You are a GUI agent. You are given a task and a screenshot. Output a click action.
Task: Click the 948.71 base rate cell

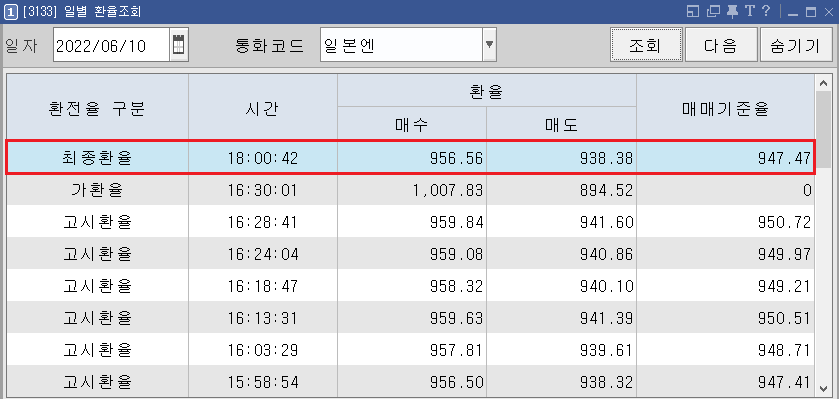(x=725, y=350)
